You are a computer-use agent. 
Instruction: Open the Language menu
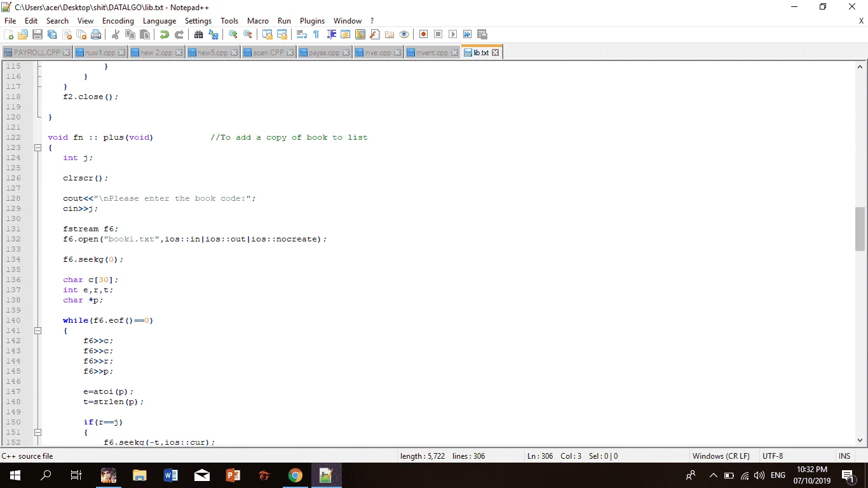click(159, 21)
